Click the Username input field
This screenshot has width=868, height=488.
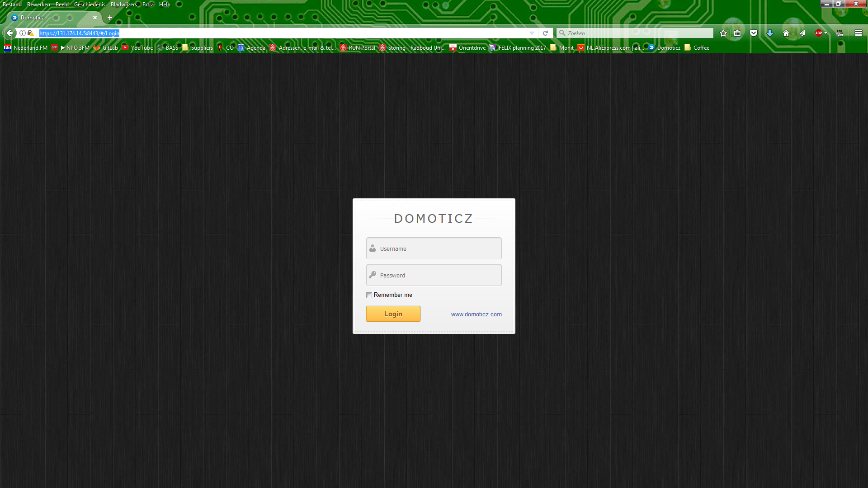434,249
